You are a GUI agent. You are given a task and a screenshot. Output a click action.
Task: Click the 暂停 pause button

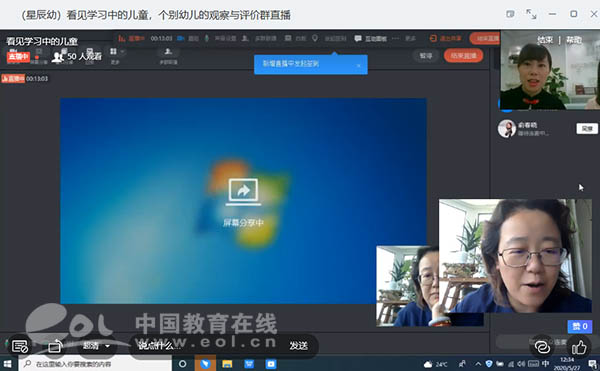click(426, 56)
